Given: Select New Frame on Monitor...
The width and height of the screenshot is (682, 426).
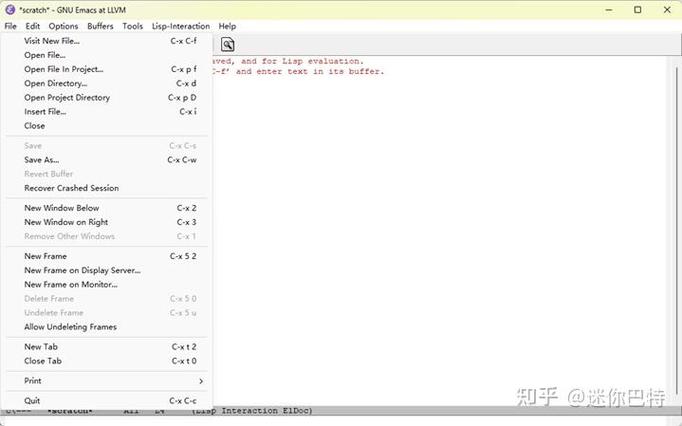Looking at the screenshot, I should pyautogui.click(x=107, y=285).
